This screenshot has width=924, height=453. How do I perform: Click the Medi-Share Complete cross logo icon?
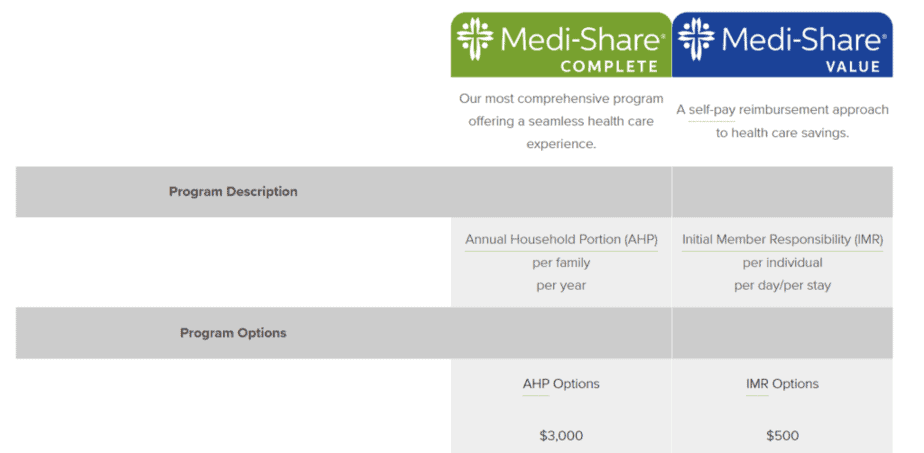(475, 39)
